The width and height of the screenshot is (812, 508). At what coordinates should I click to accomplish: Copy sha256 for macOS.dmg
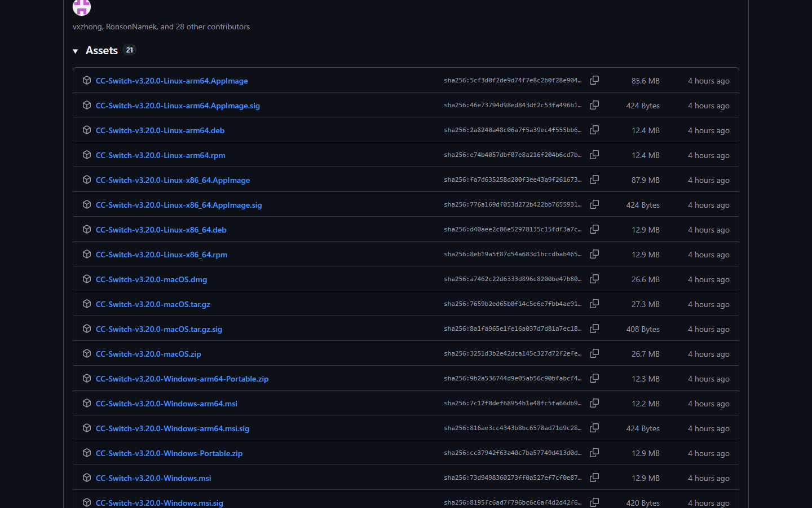coord(594,279)
